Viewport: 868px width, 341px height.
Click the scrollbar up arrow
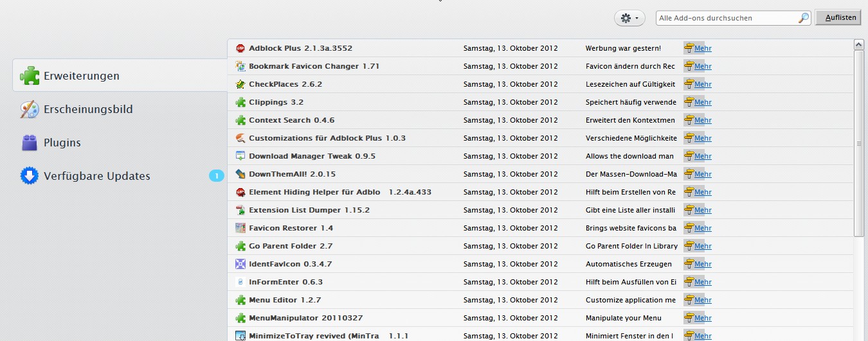point(858,45)
